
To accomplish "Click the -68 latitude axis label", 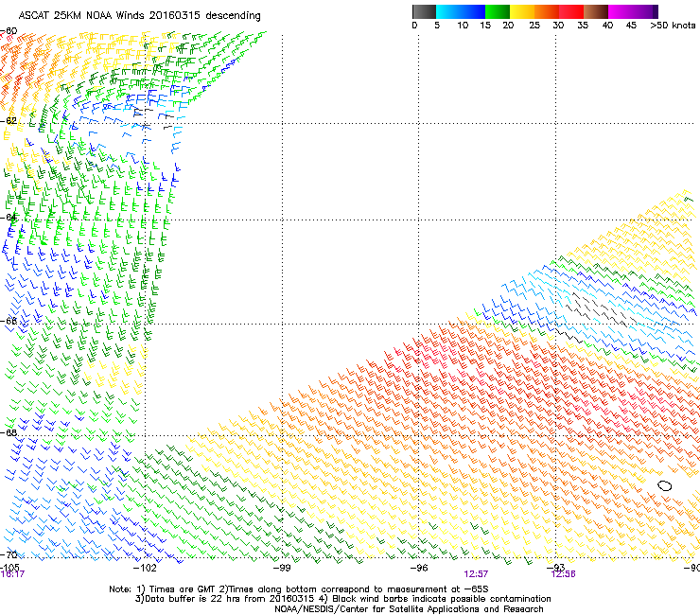I will pyautogui.click(x=9, y=432).
